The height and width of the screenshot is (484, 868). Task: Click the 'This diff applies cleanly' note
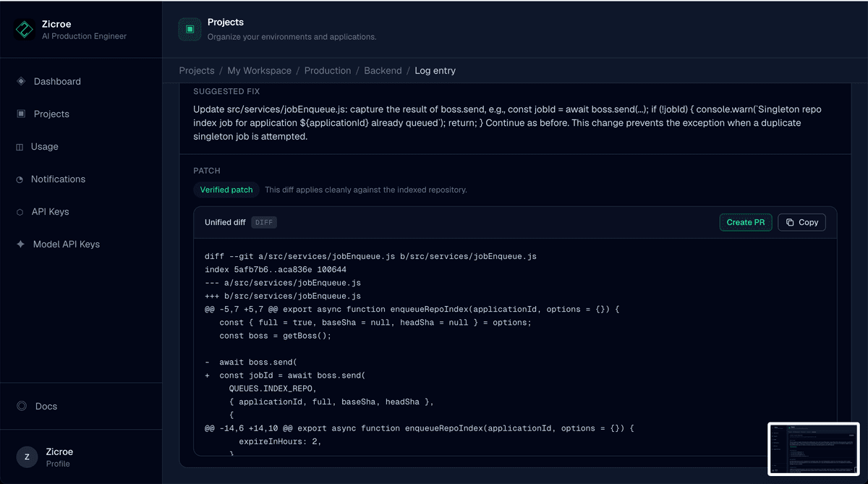point(366,190)
